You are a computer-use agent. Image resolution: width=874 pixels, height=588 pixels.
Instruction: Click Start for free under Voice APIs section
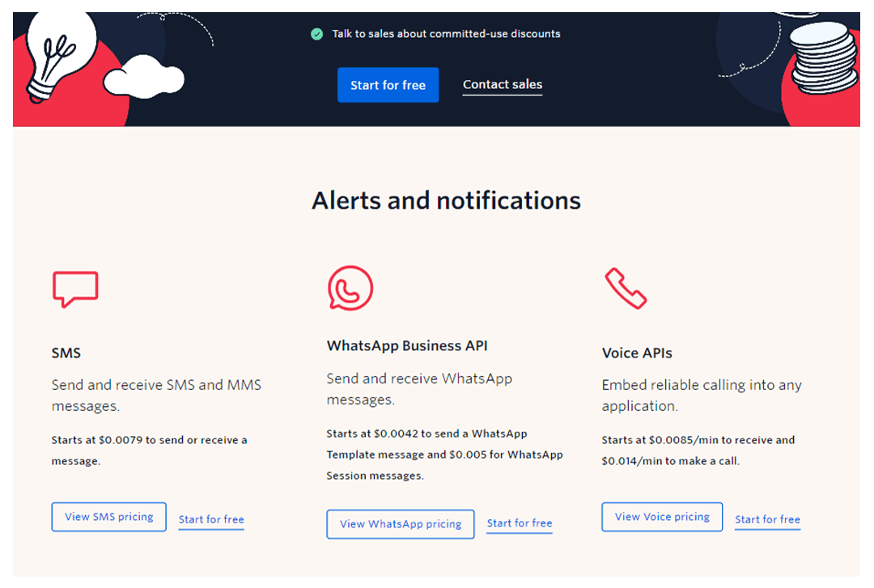point(767,519)
